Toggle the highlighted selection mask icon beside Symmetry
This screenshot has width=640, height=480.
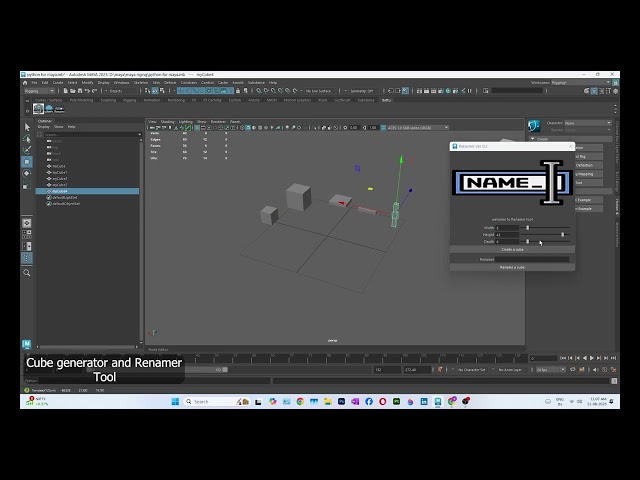[405, 91]
